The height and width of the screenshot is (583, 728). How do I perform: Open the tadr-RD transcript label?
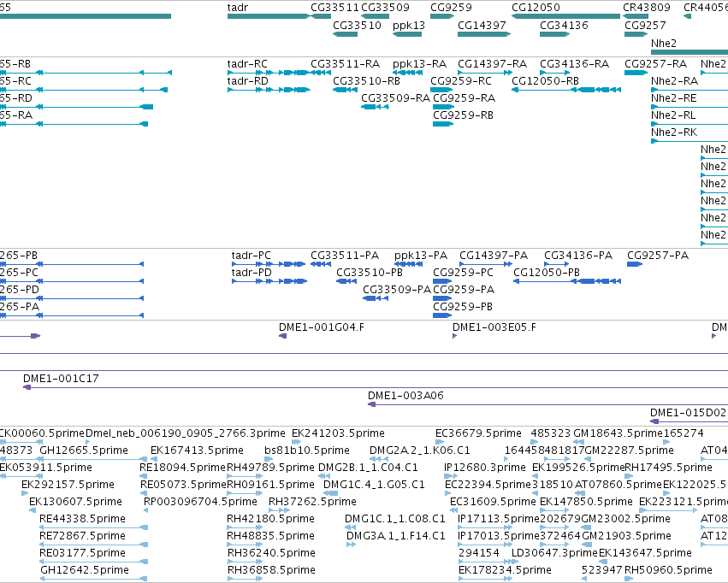tap(248, 81)
